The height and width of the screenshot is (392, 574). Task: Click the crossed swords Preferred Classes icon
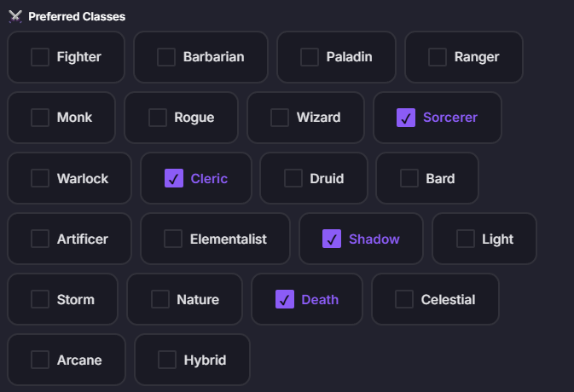(x=15, y=16)
